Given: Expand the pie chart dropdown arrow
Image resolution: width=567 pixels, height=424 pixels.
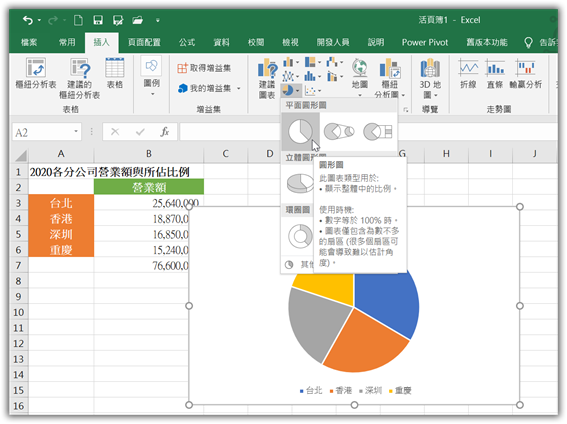Looking at the screenshot, I should coord(298,90).
